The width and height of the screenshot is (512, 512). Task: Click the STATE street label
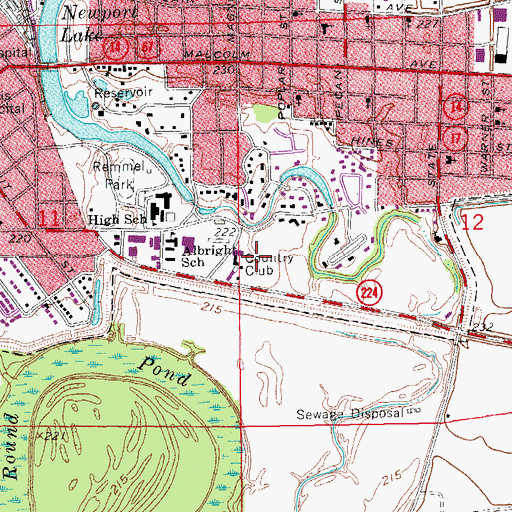[x=432, y=165]
